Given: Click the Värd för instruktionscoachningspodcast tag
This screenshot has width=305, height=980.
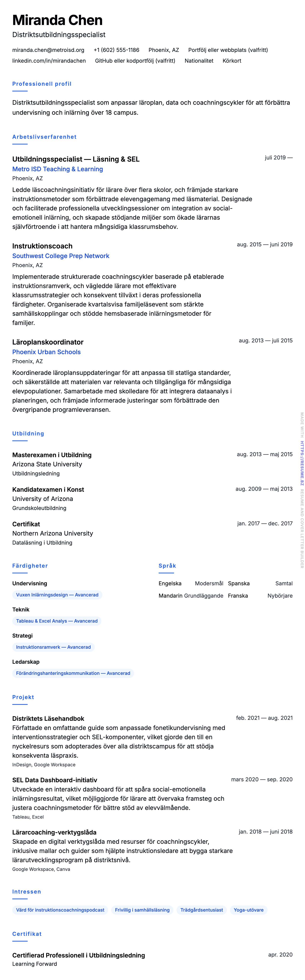Looking at the screenshot, I should [60, 910].
